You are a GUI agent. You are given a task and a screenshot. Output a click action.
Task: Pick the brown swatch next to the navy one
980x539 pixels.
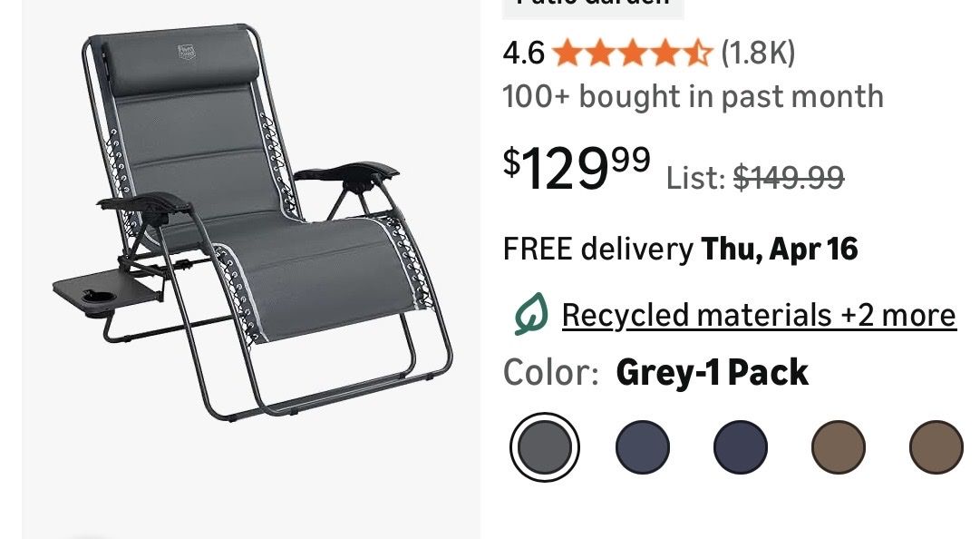click(839, 447)
